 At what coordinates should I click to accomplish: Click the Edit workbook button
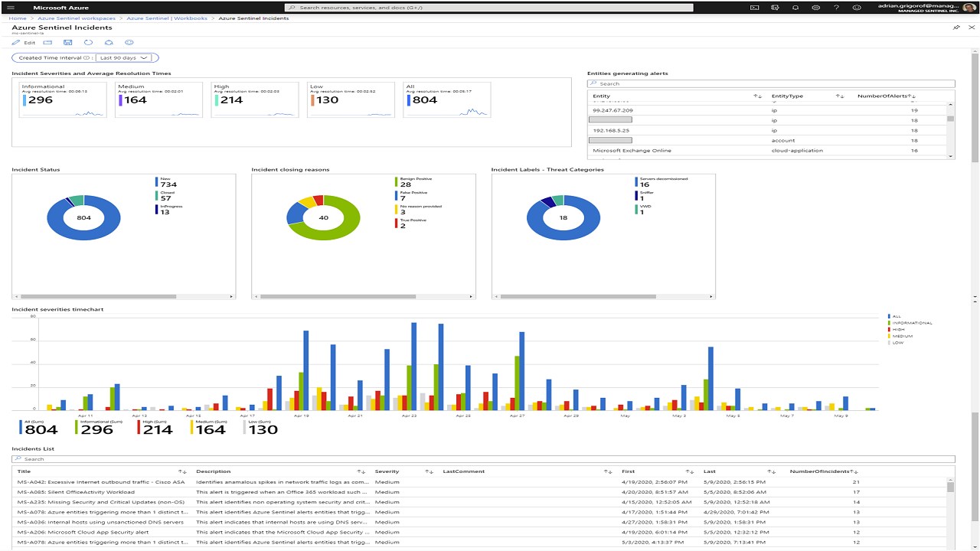[24, 43]
